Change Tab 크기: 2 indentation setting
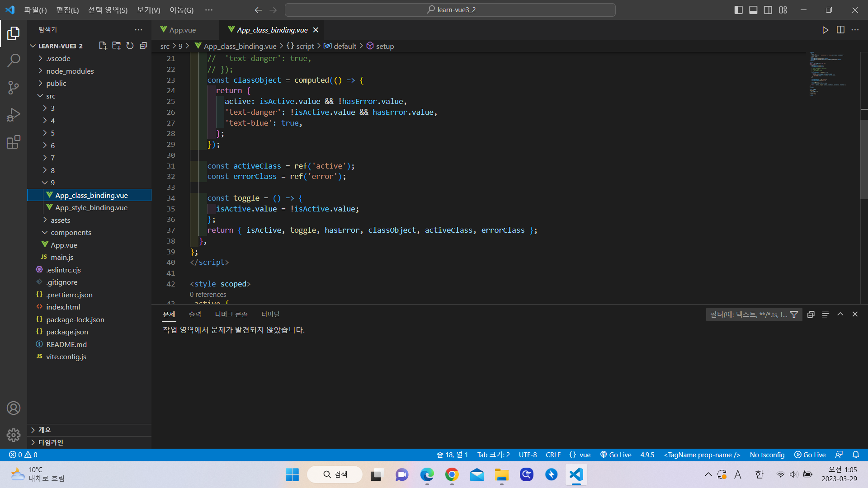Screen dimensions: 868x488 (493, 455)
